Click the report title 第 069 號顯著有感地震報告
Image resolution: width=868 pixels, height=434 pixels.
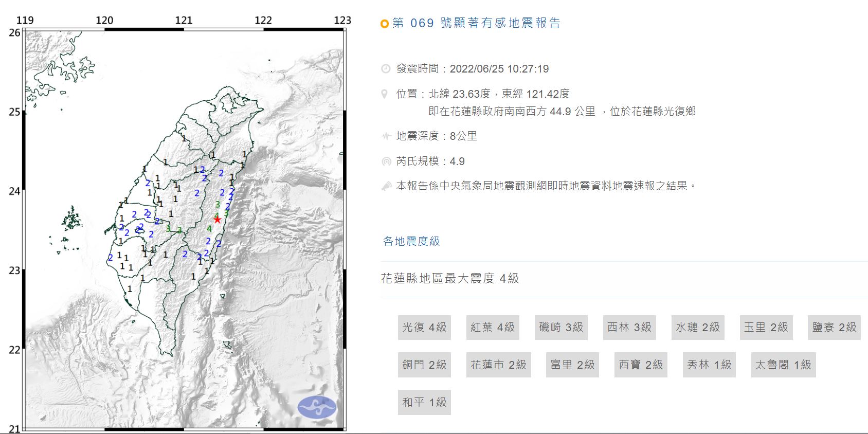click(476, 23)
